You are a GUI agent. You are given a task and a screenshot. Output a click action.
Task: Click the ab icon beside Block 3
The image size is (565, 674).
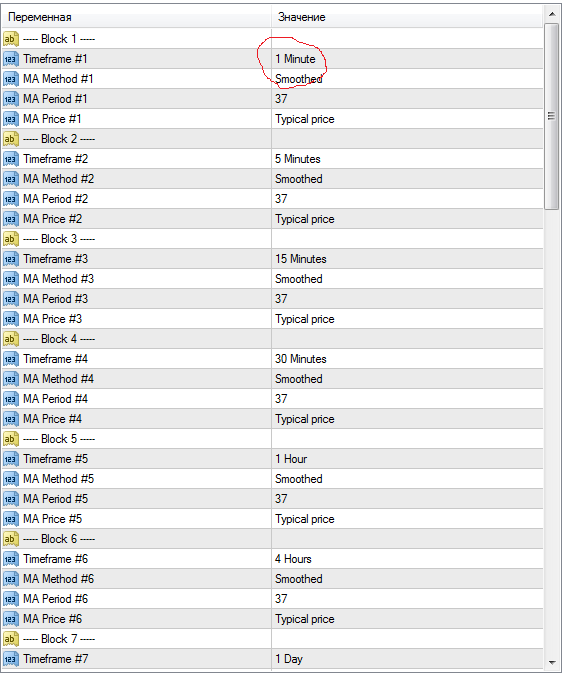pos(11,239)
